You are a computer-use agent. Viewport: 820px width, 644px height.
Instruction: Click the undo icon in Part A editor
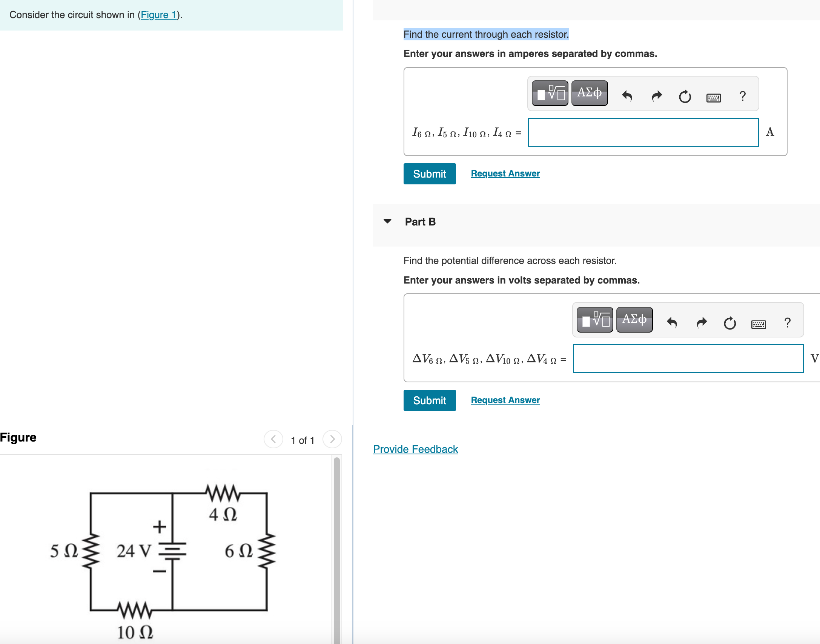tap(627, 96)
